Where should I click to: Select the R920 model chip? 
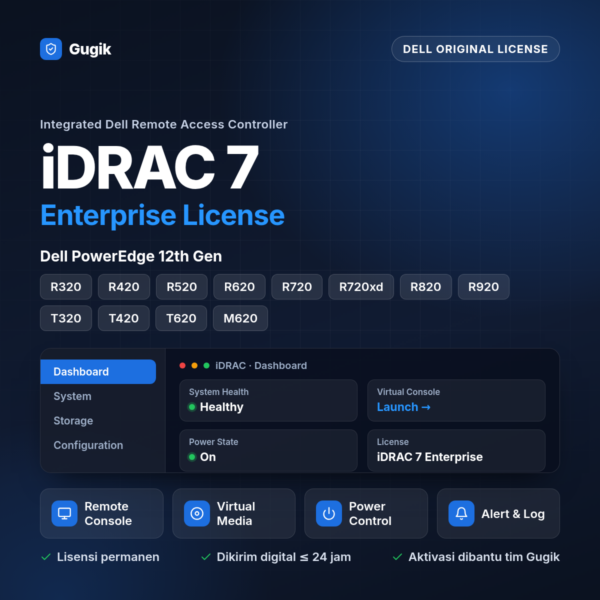coord(484,287)
